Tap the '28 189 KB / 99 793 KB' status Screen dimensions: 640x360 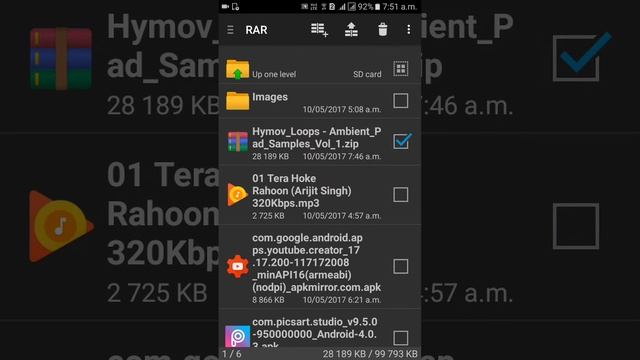370,354
